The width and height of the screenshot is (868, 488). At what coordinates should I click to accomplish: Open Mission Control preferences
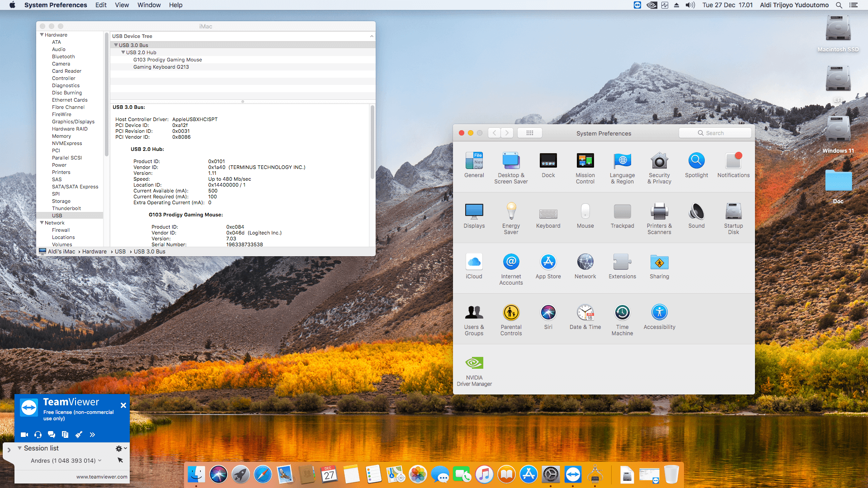[585, 168]
